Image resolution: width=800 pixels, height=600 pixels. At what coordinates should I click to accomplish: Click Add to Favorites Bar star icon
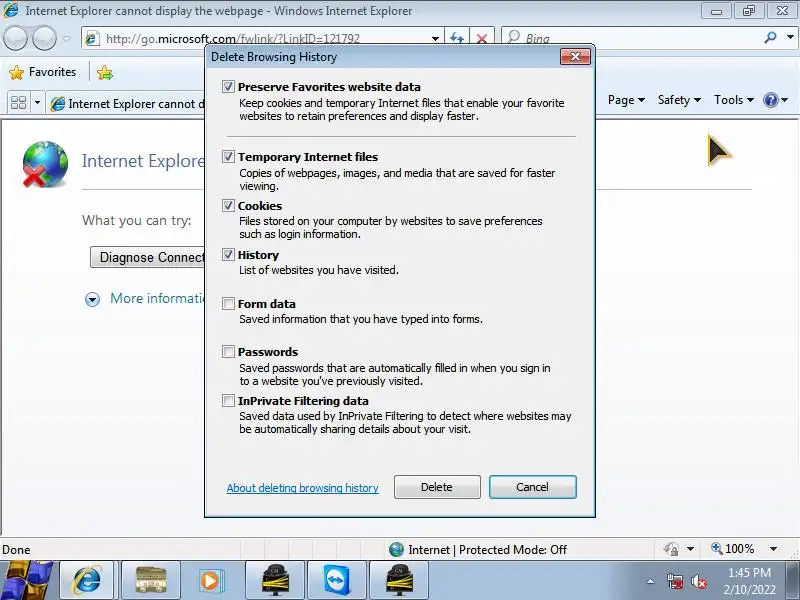[105, 72]
